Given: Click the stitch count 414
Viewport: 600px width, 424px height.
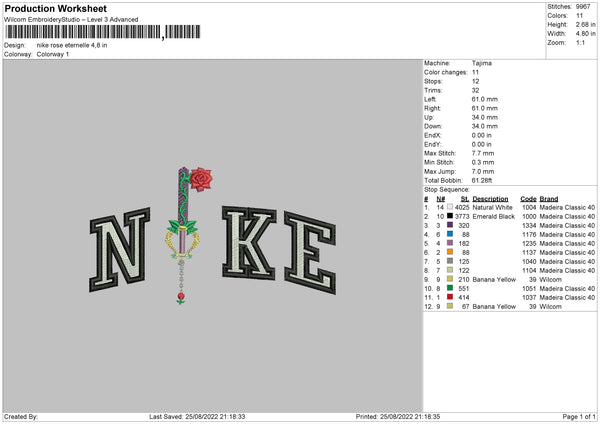Looking at the screenshot, I should 464,297.
